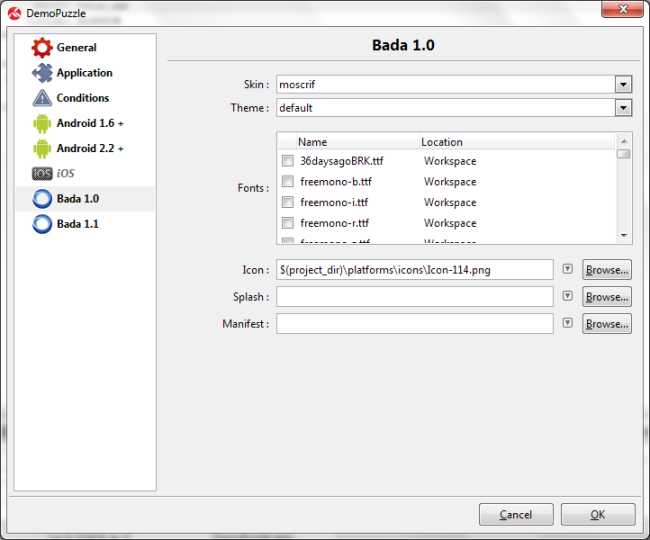The width and height of the screenshot is (650, 540).
Task: Click the Skin combo box showing moscrif
Action: tap(454, 85)
